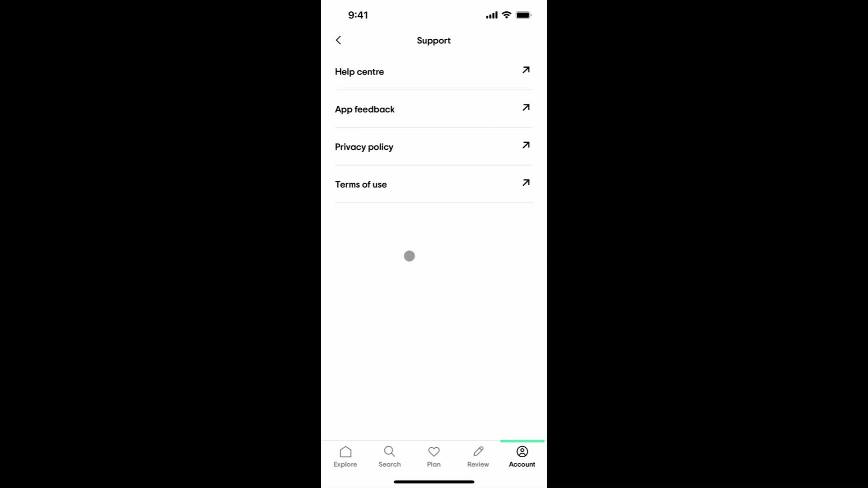Expand Help centre menu item
Viewport: 868px width, 488px height.
[434, 71]
